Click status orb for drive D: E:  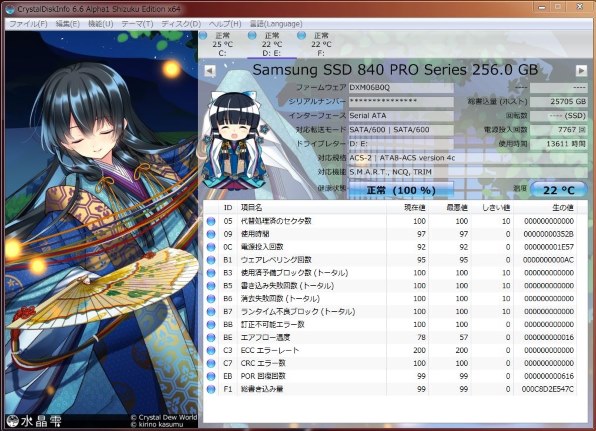click(x=252, y=36)
